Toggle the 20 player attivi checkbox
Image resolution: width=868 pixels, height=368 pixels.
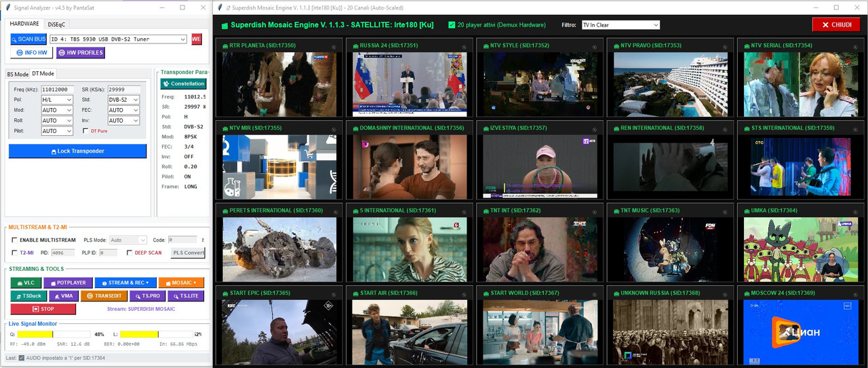tap(452, 25)
